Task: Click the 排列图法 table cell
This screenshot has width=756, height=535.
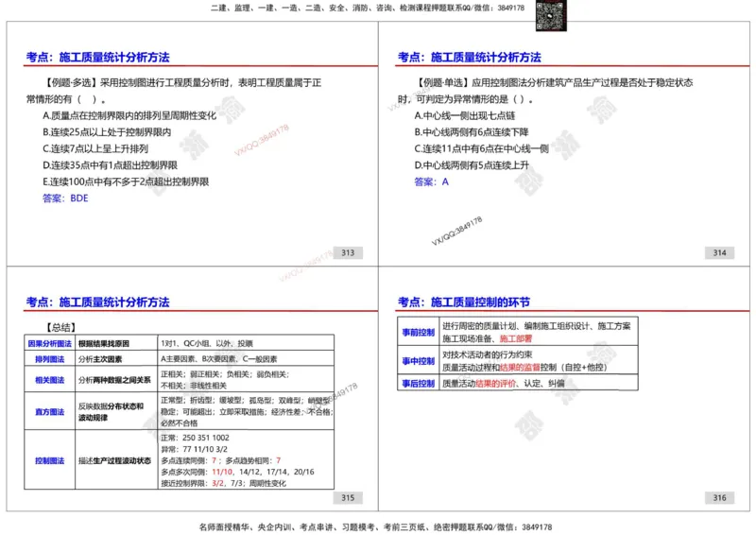Action: 50,358
